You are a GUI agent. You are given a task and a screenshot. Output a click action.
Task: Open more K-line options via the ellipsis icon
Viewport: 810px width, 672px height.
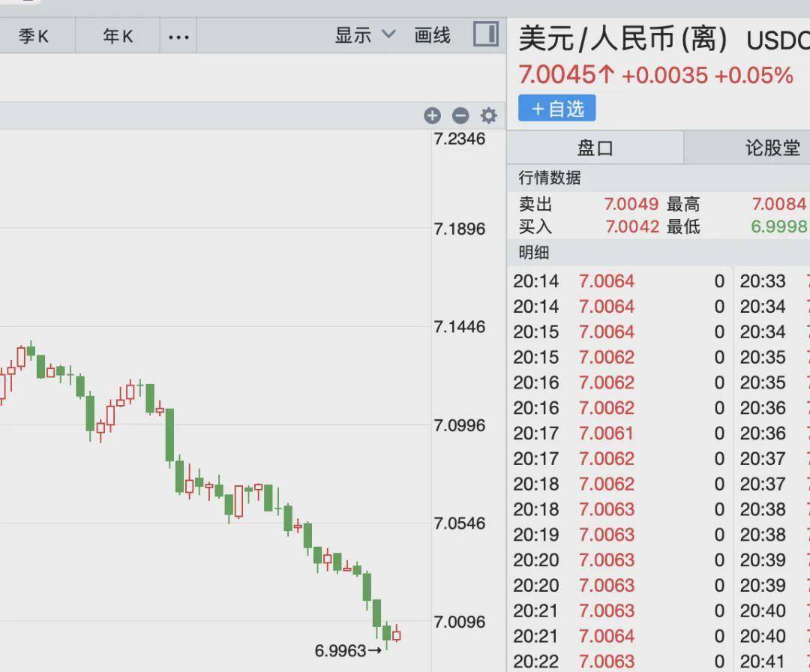(178, 35)
